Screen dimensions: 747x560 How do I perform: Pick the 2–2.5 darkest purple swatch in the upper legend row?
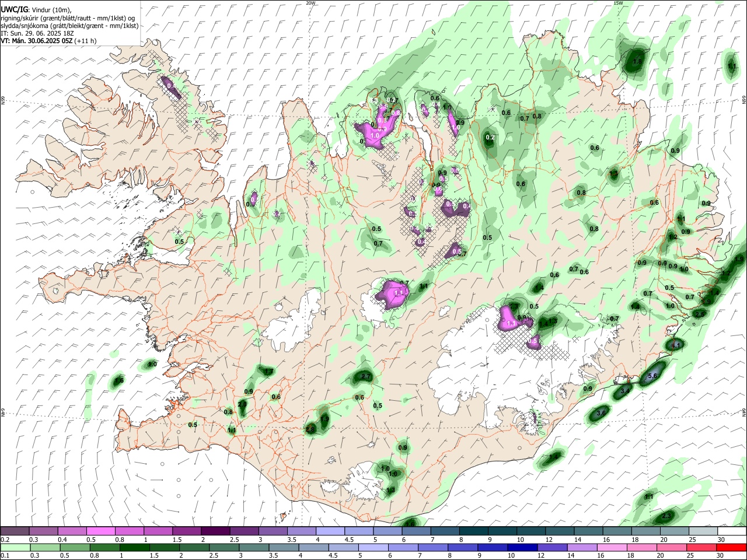[x=215, y=531]
